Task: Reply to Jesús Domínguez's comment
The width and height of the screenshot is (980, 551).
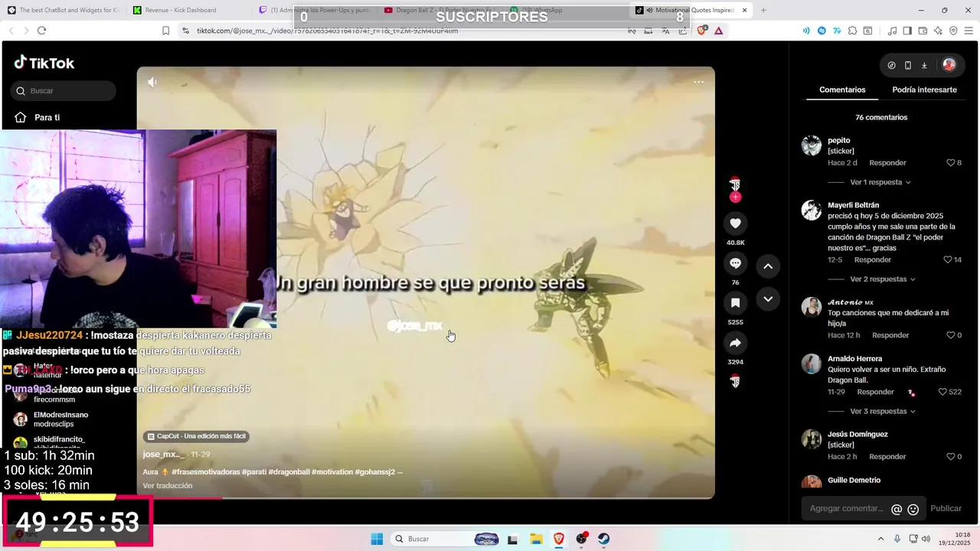Action: point(887,457)
